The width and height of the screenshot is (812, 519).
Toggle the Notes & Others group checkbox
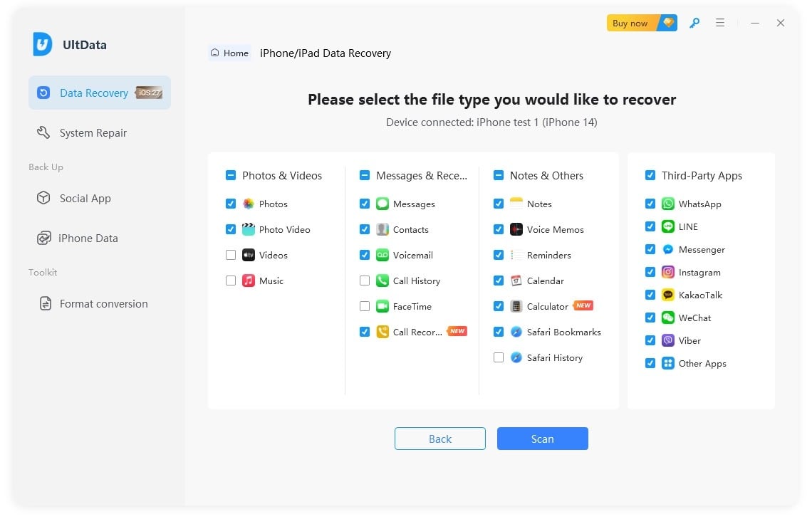pyautogui.click(x=499, y=175)
